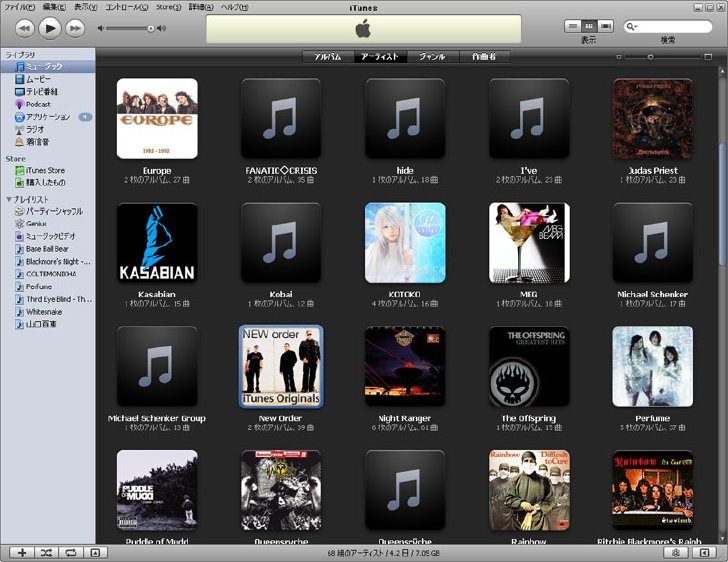Click the hide placeholder music note artwork
Image resolution: width=728 pixels, height=562 pixels.
pos(405,118)
